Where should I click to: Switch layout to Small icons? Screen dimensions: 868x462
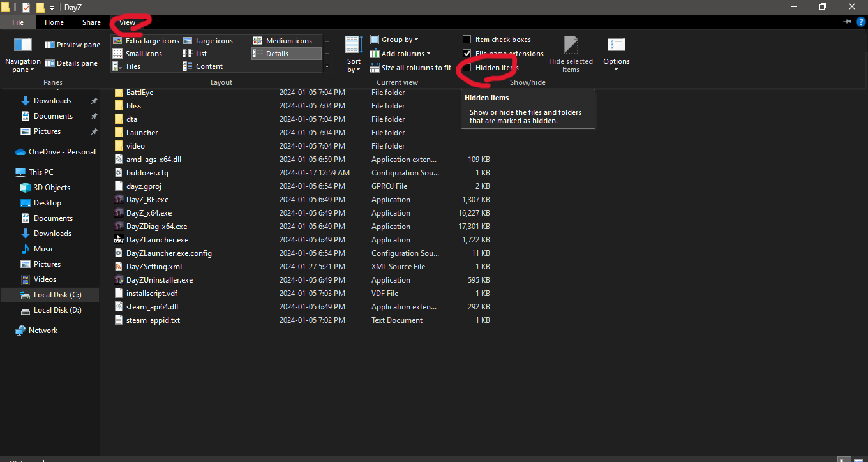[137, 54]
